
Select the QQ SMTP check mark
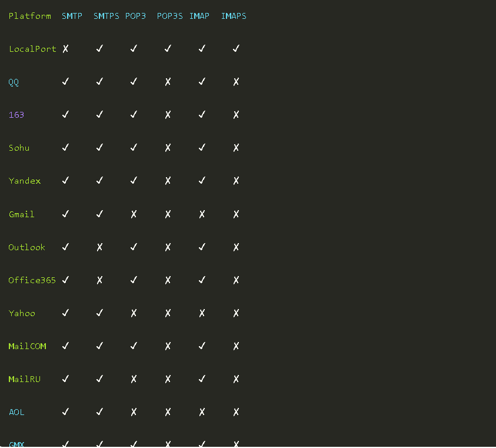click(65, 82)
